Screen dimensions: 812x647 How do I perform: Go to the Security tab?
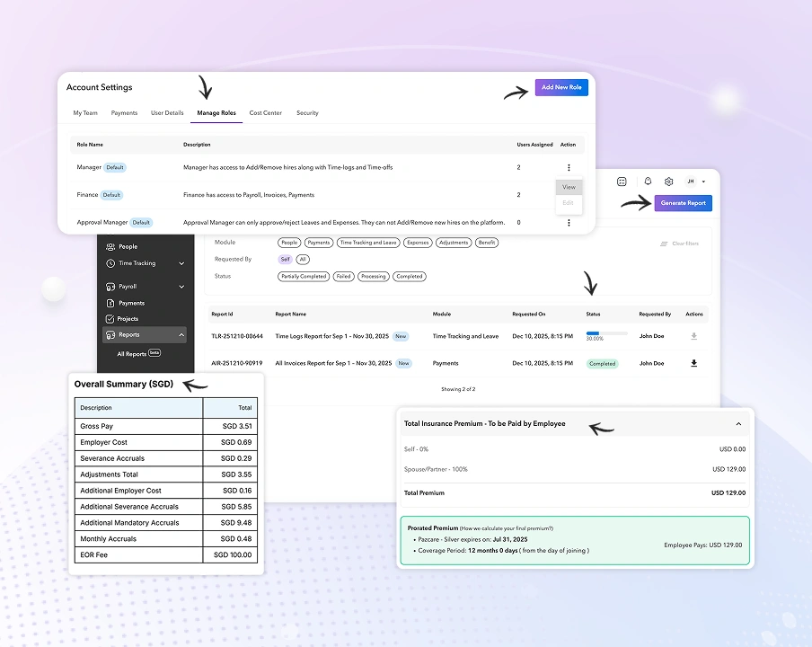pyautogui.click(x=307, y=113)
